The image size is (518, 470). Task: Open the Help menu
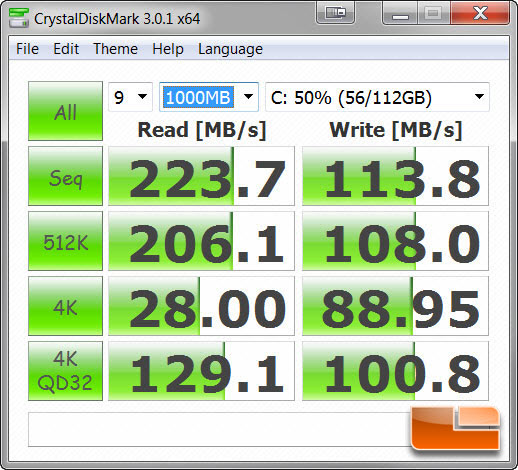pos(168,49)
